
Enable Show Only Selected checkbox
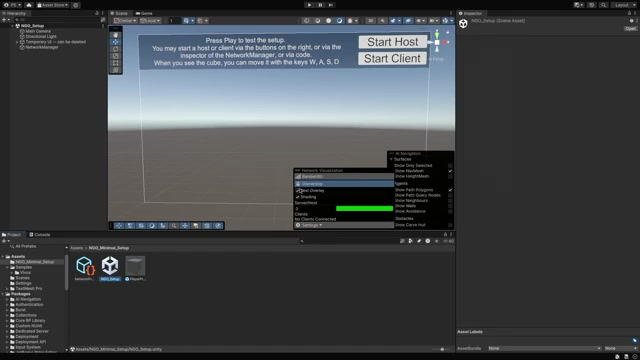tap(450, 166)
